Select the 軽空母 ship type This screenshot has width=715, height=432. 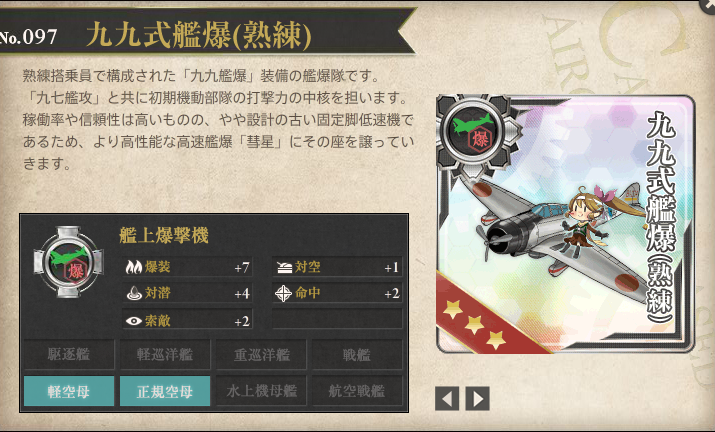pos(69,391)
